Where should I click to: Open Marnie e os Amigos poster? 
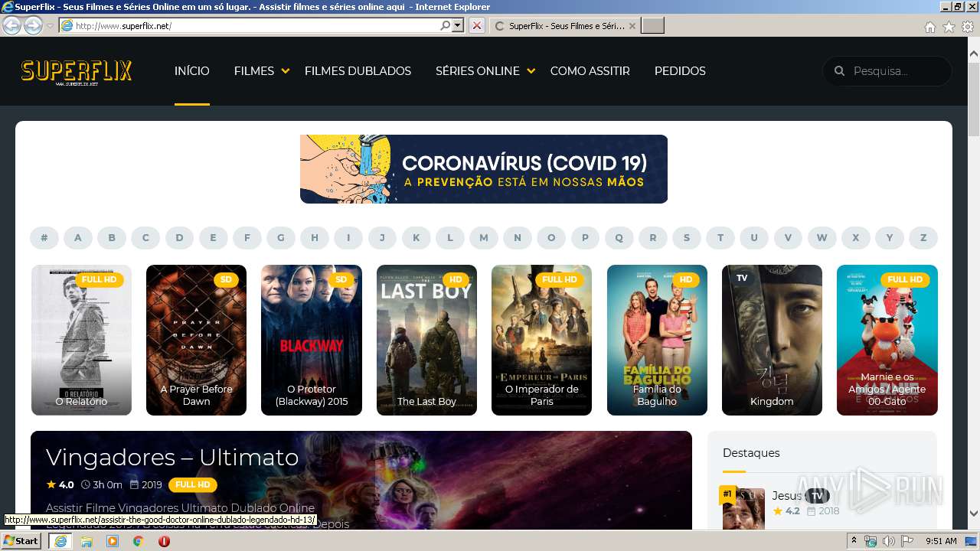click(887, 340)
